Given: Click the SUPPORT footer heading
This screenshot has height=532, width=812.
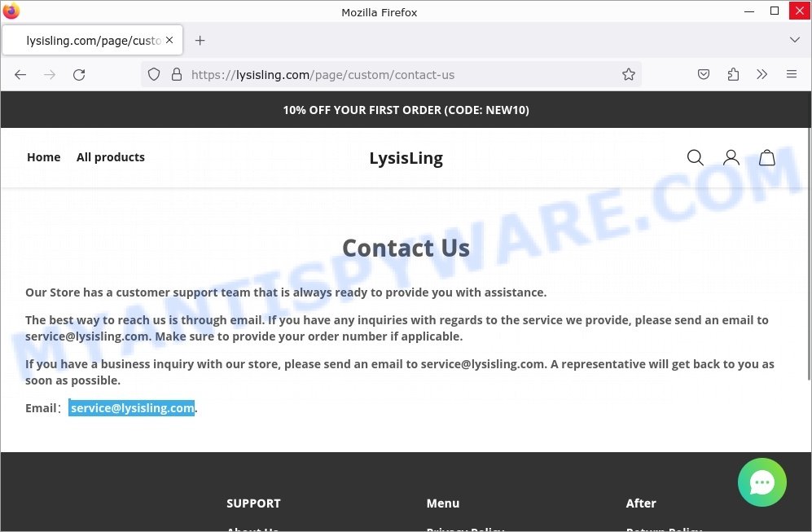Looking at the screenshot, I should point(253,503).
